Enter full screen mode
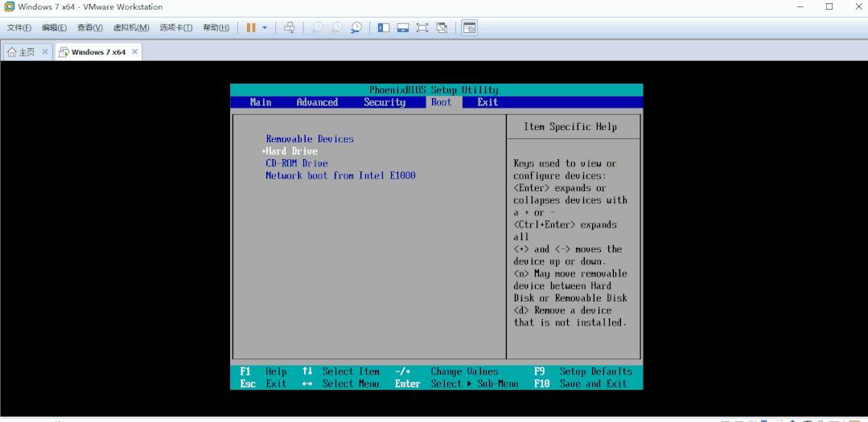The width and height of the screenshot is (868, 422). tap(422, 27)
